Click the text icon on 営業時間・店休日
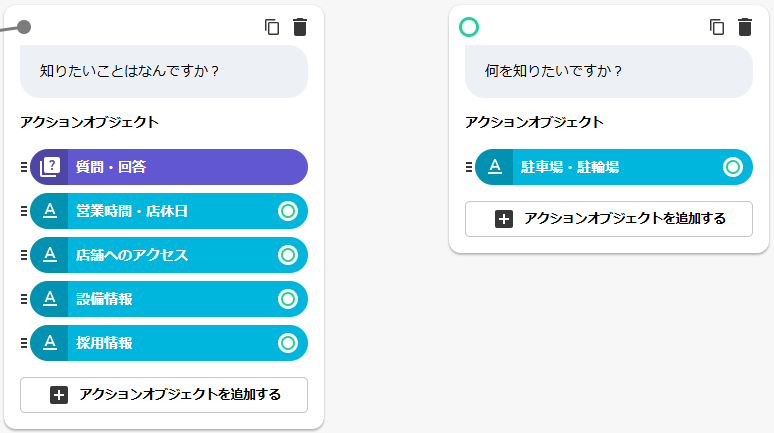The width and height of the screenshot is (774, 433). click(x=49, y=211)
